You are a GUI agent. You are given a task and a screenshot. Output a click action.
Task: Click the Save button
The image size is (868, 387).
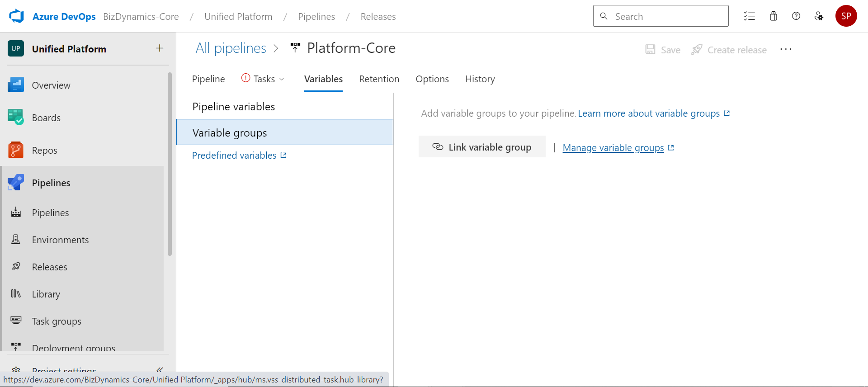[x=663, y=50]
